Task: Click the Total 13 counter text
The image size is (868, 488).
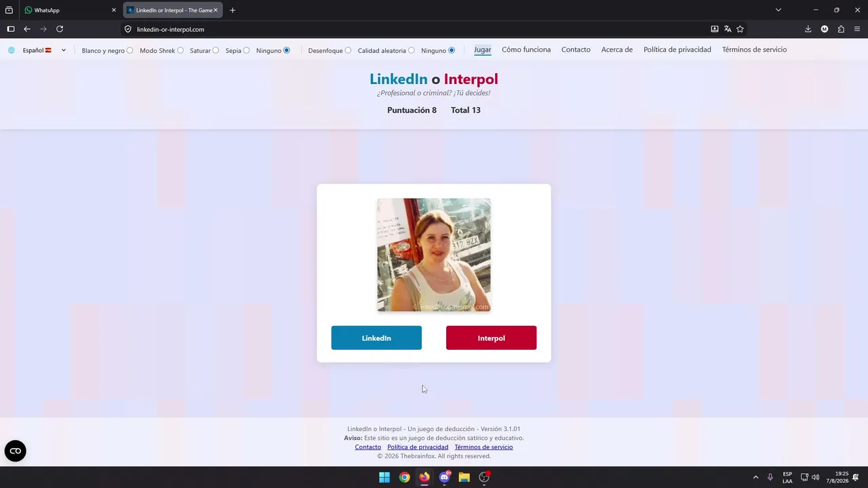Action: click(466, 110)
